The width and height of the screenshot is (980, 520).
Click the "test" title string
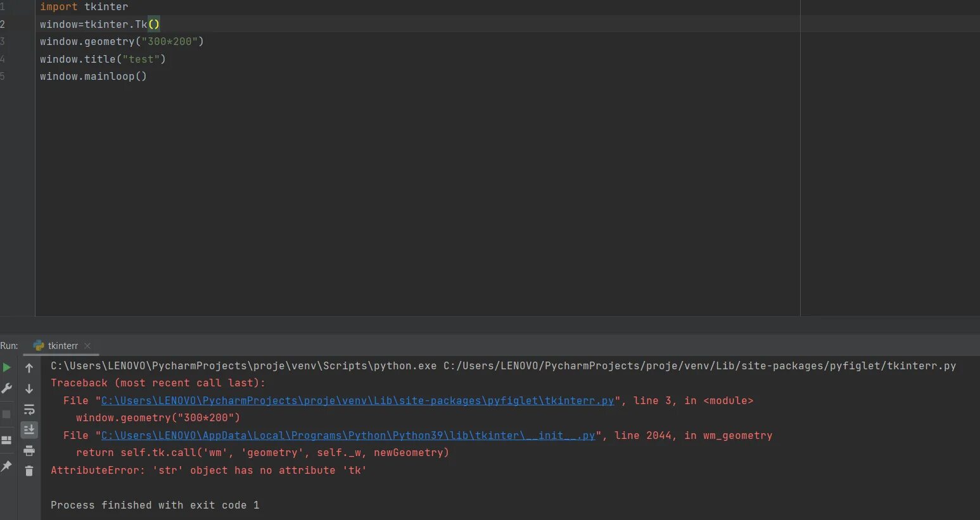[x=141, y=60]
